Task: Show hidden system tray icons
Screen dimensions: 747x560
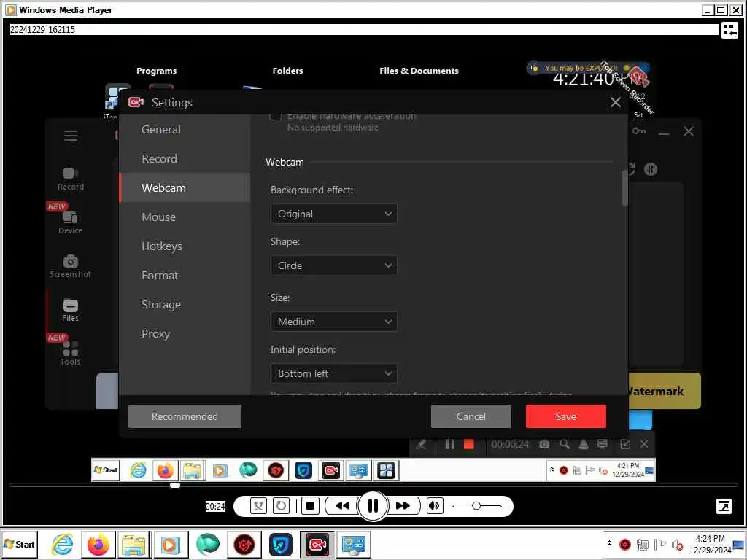Action: [609, 543]
